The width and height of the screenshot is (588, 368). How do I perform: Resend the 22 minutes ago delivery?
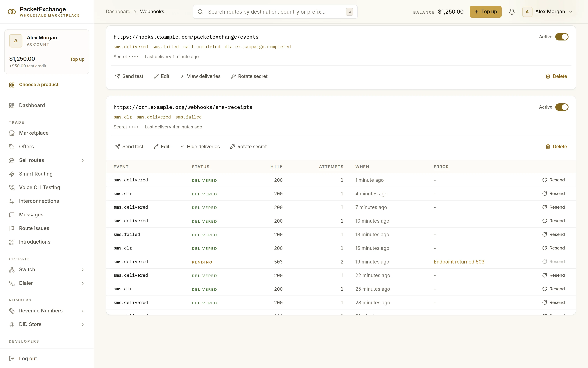tap(553, 275)
